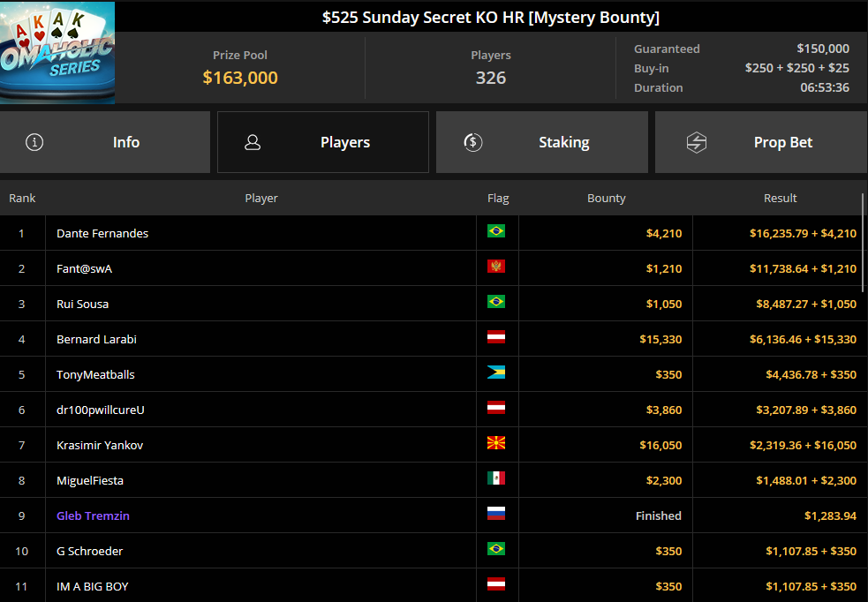Click the player list scrollbar
This screenshot has height=602, width=868.
pyautogui.click(x=863, y=243)
